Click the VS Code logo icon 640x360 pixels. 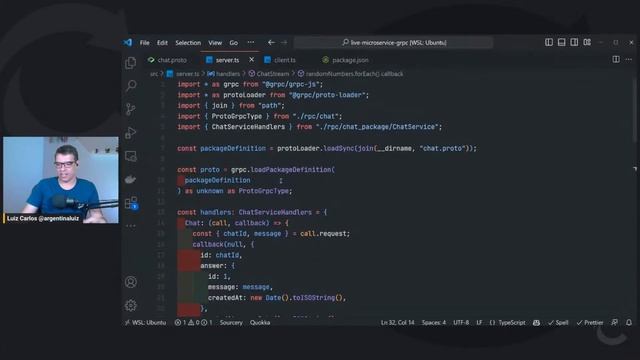tap(128, 42)
